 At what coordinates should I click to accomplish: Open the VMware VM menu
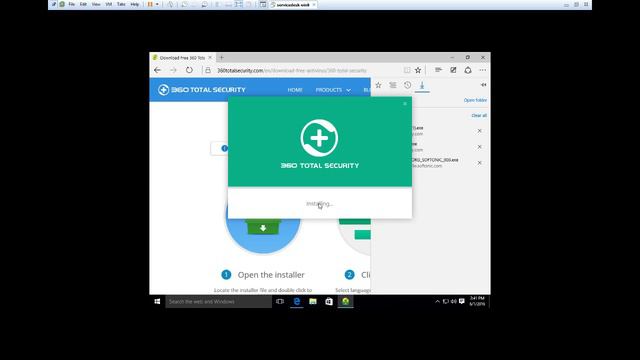(109, 4)
